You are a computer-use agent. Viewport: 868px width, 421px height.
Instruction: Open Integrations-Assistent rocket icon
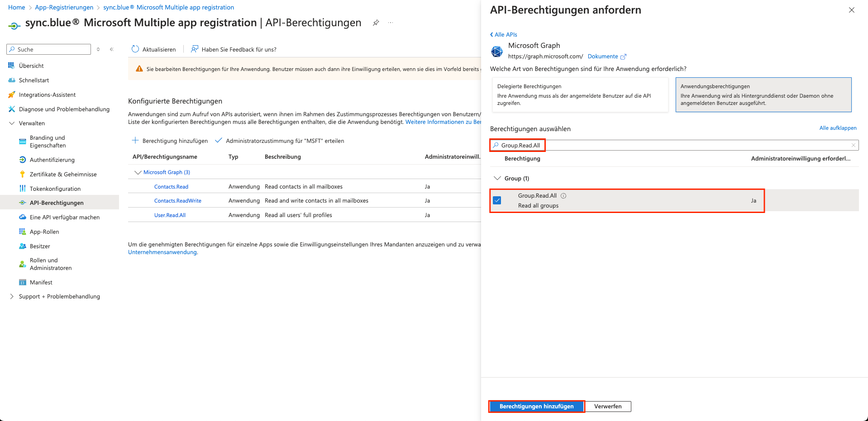12,95
